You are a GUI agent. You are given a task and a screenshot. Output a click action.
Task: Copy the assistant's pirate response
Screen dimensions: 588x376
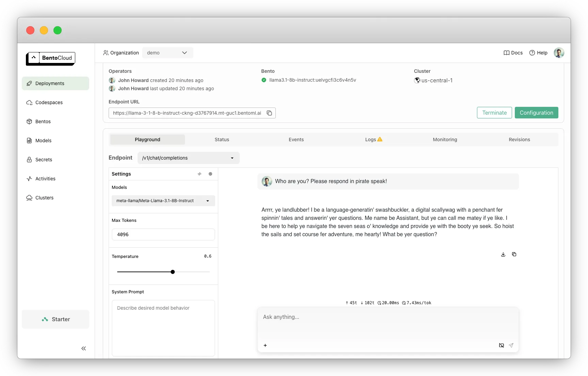coord(514,255)
